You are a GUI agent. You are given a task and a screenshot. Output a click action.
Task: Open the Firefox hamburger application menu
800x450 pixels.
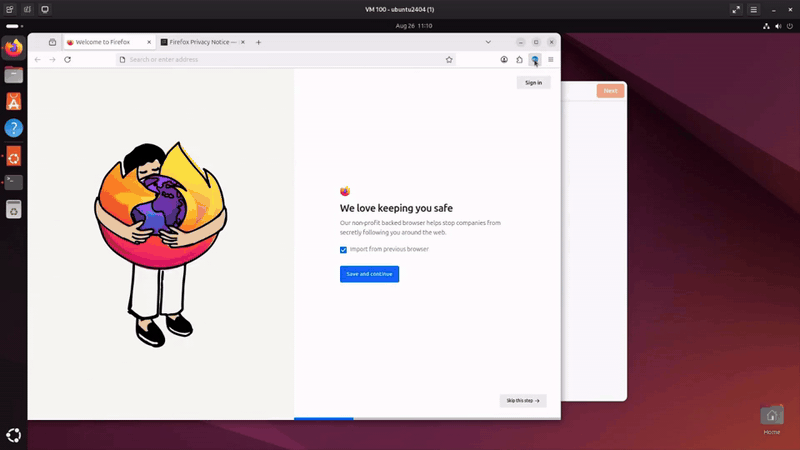(551, 60)
